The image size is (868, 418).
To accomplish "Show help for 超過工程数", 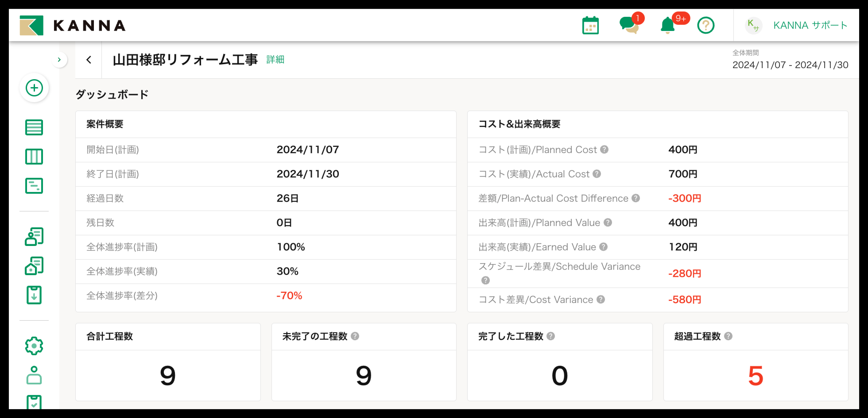I will 728,336.
